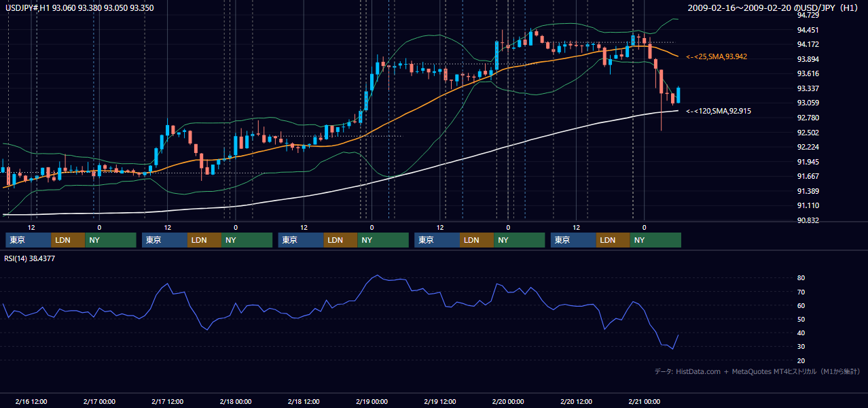
Task: Select the last day's 東京 session box
Action: point(573,240)
